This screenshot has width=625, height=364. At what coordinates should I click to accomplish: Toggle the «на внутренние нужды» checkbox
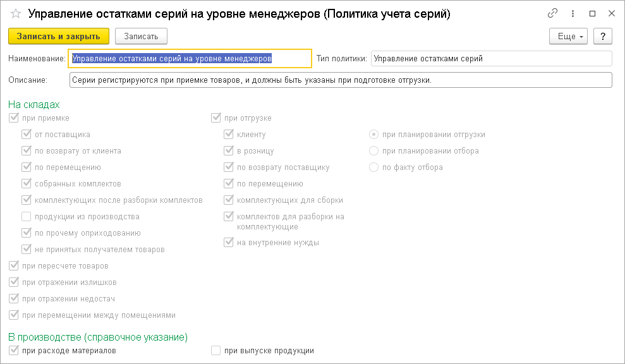[228, 241]
